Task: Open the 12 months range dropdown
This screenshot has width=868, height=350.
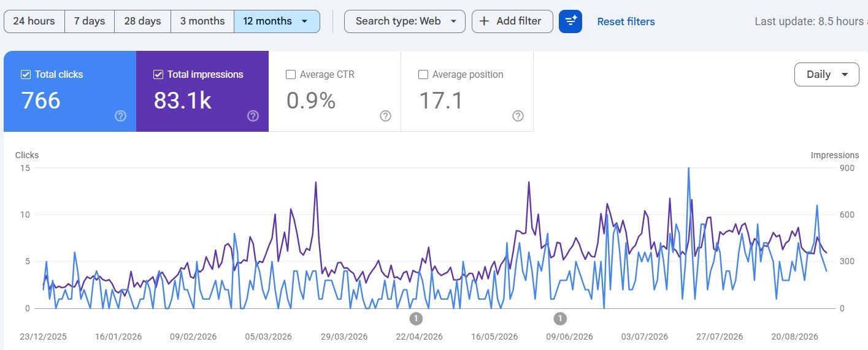Action: 277,21
